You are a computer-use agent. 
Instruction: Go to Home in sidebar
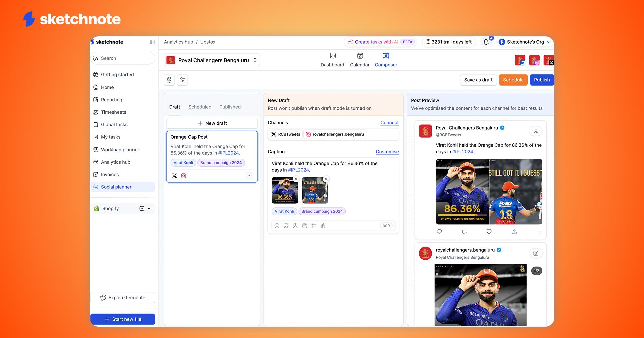(123, 87)
